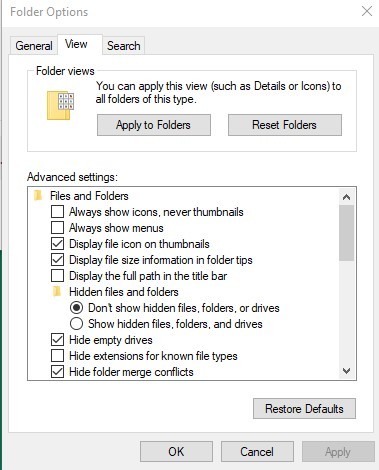Open the Search tab

coord(123,46)
